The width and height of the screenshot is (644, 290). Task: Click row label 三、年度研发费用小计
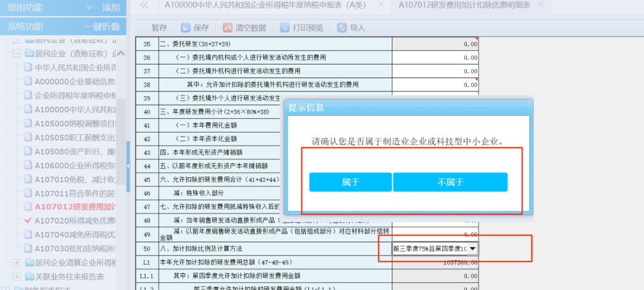coord(214,112)
